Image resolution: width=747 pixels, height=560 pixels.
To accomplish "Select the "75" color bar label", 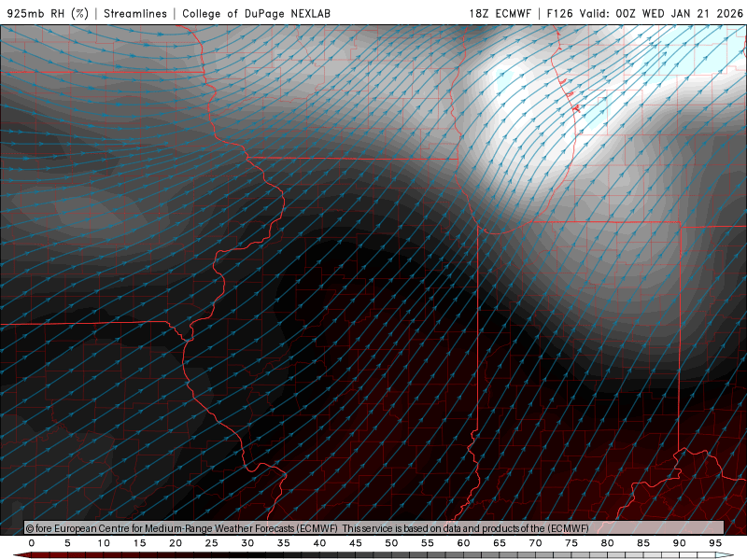I will [571, 543].
